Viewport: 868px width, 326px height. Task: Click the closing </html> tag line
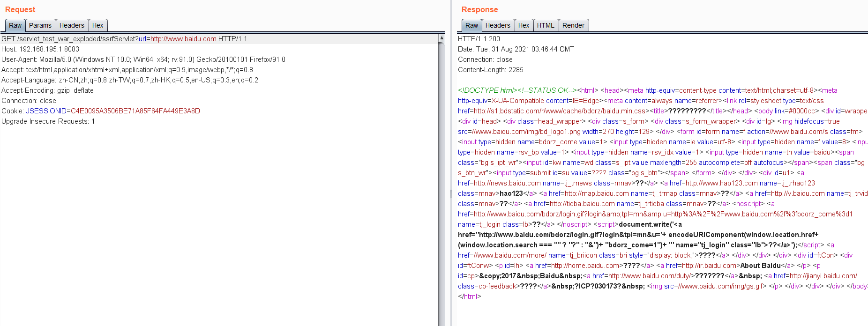tap(469, 296)
